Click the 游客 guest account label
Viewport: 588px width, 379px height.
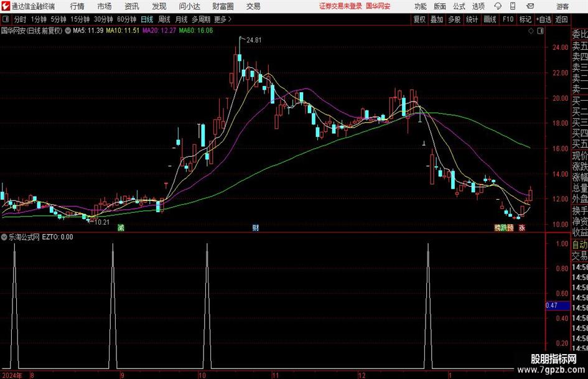[562, 6]
